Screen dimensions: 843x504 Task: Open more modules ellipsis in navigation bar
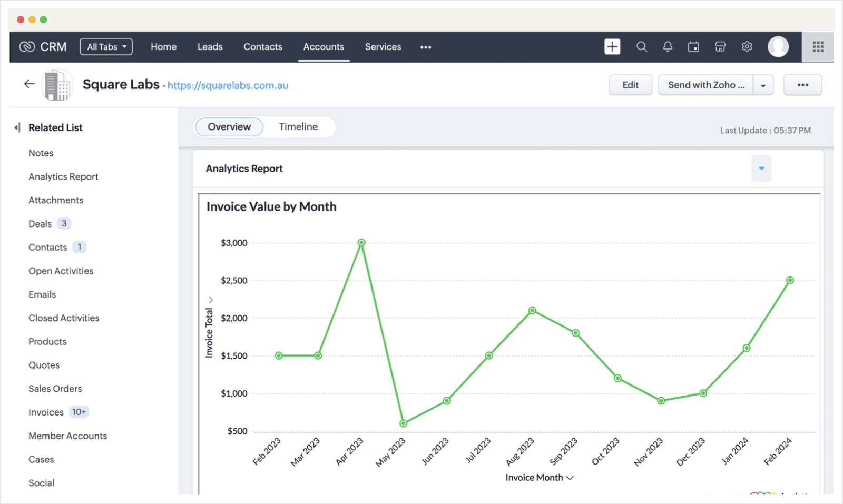[426, 47]
